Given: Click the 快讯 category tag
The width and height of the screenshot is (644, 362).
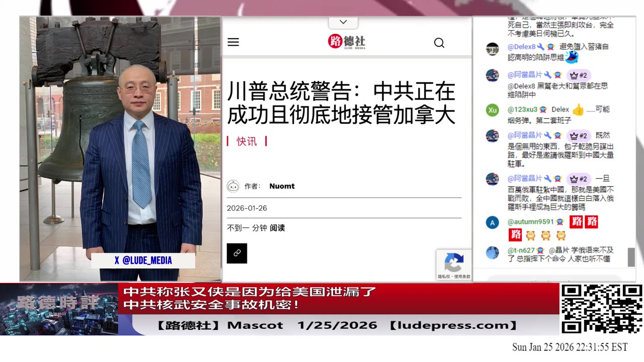Looking at the screenshot, I should coord(247,141).
